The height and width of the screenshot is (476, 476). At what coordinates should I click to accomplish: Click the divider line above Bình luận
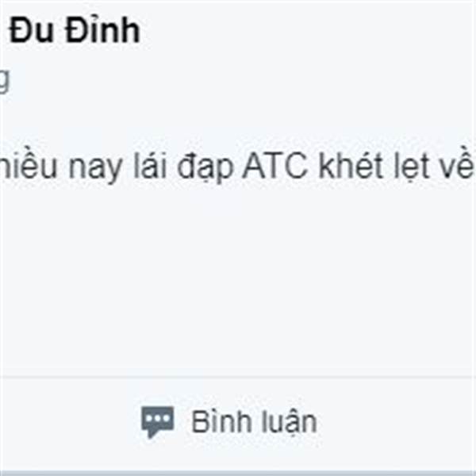coord(238,378)
